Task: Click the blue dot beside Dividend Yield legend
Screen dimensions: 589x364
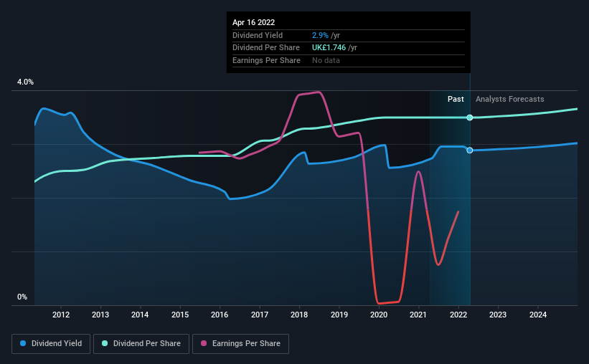Action: coord(24,344)
